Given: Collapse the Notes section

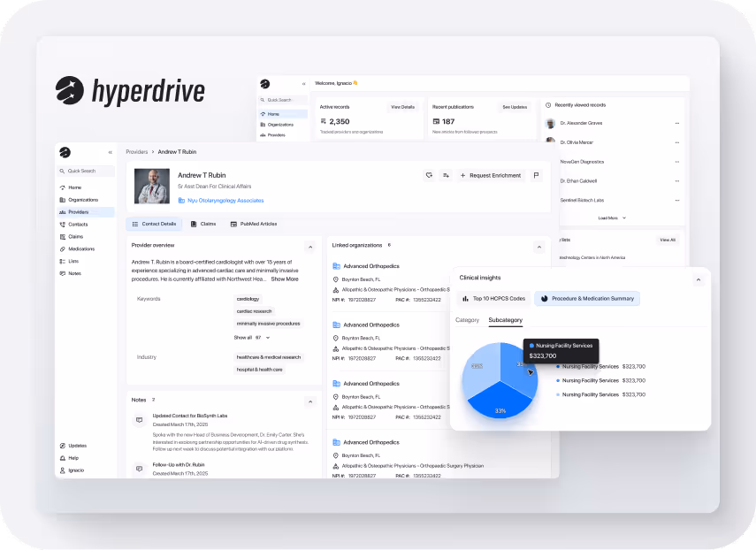Looking at the screenshot, I should click(x=310, y=401).
